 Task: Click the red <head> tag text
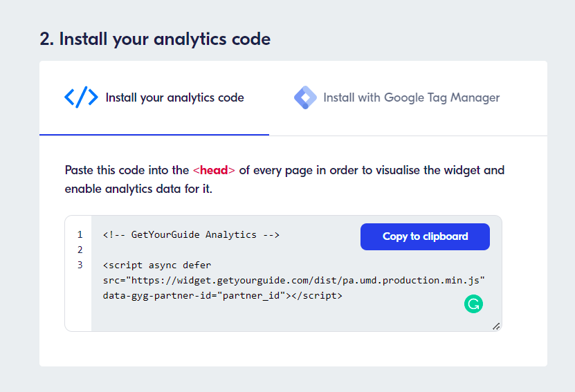[x=214, y=170]
